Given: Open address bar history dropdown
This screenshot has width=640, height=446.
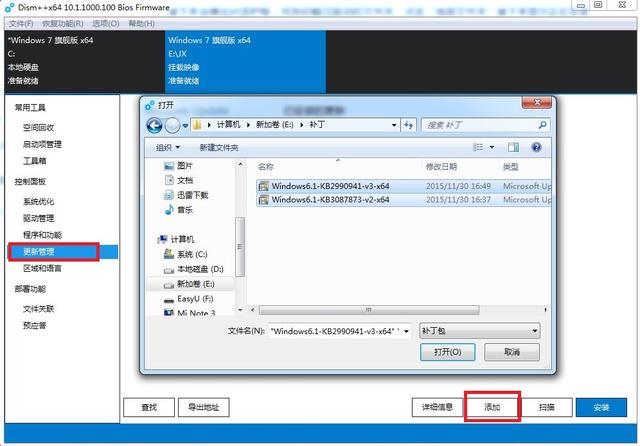Looking at the screenshot, I should coord(394,125).
